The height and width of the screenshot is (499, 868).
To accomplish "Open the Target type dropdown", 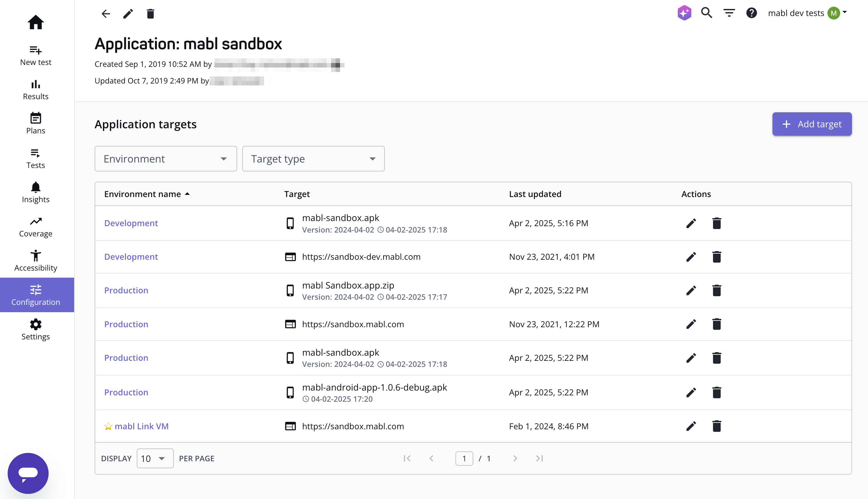I will (x=313, y=159).
